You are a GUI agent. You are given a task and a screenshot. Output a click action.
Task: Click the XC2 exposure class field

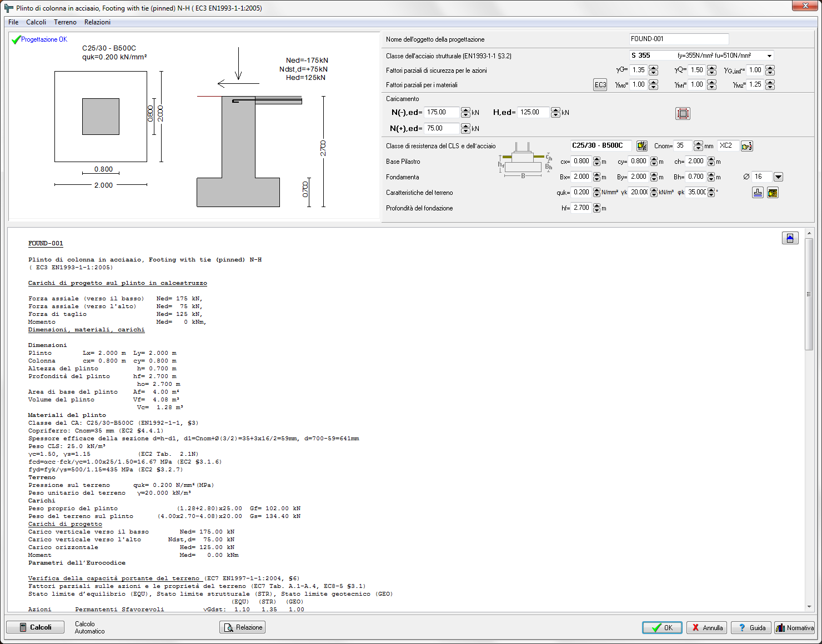(728, 146)
